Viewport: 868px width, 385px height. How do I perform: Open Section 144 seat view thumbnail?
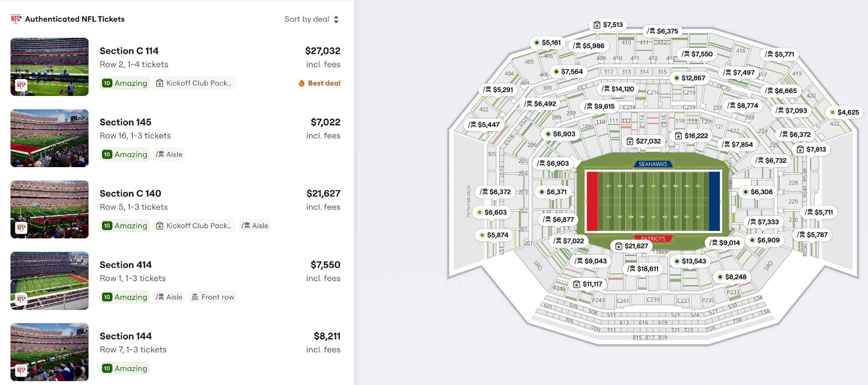(49, 352)
